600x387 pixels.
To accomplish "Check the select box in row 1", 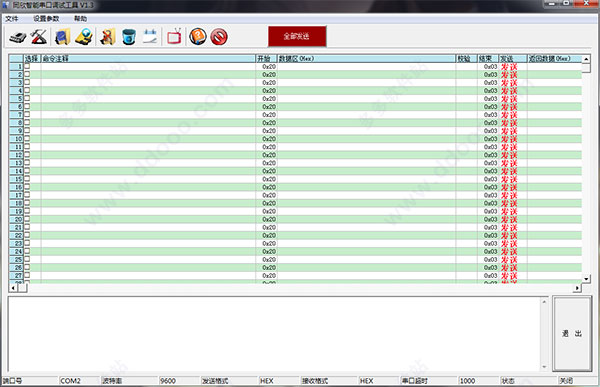I will [x=27, y=66].
